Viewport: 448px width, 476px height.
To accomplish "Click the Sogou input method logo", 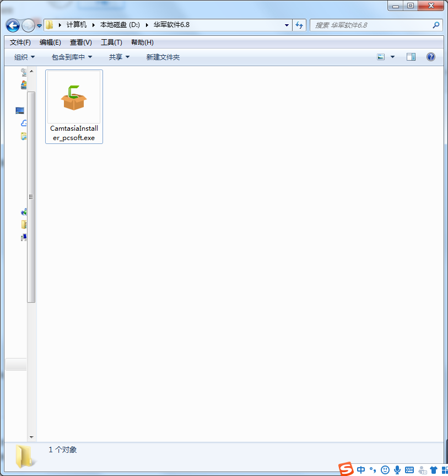I will click(x=345, y=469).
